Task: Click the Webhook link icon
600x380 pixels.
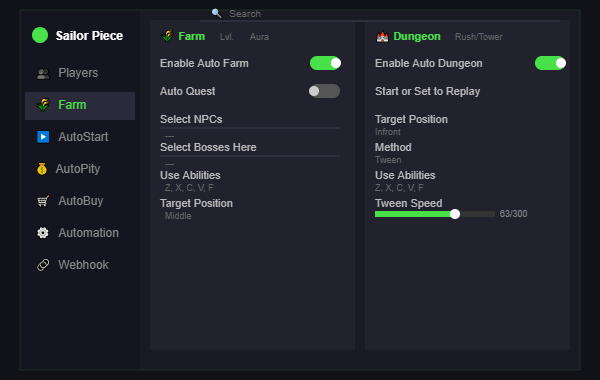Action: (x=43, y=265)
